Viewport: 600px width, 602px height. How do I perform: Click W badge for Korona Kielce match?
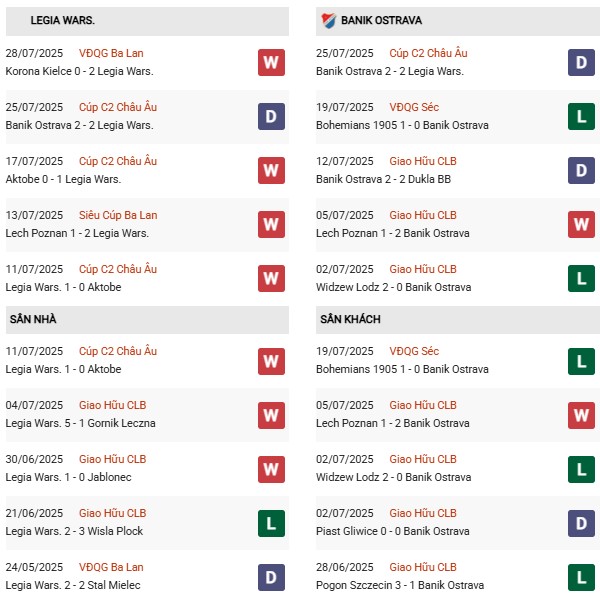coord(271,62)
